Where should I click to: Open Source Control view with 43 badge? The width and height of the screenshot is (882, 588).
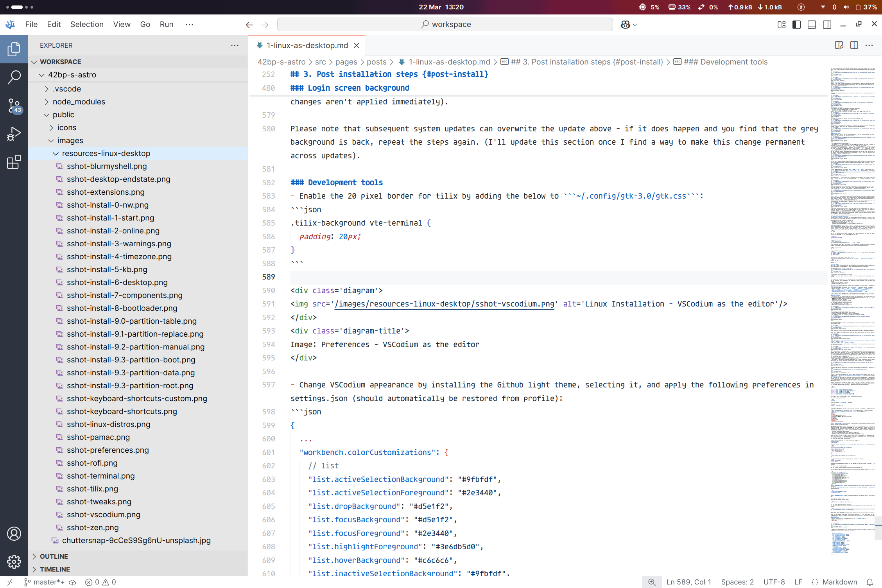[x=14, y=106]
